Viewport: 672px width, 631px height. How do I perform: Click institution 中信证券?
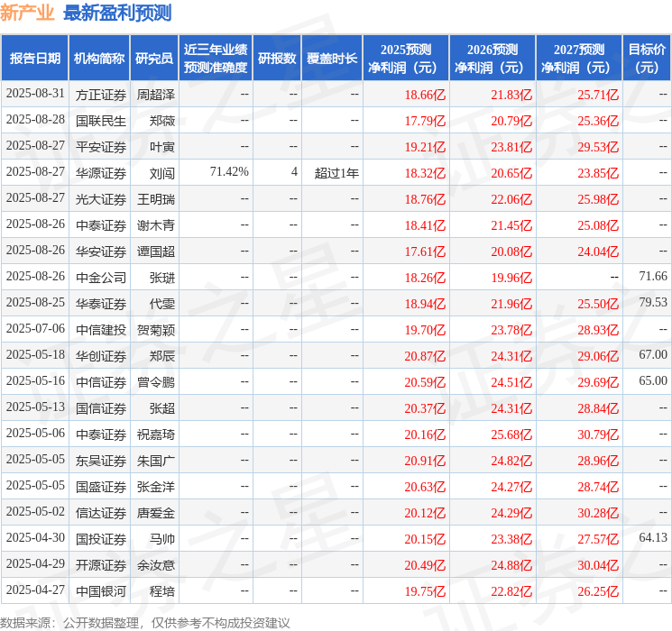(101, 382)
